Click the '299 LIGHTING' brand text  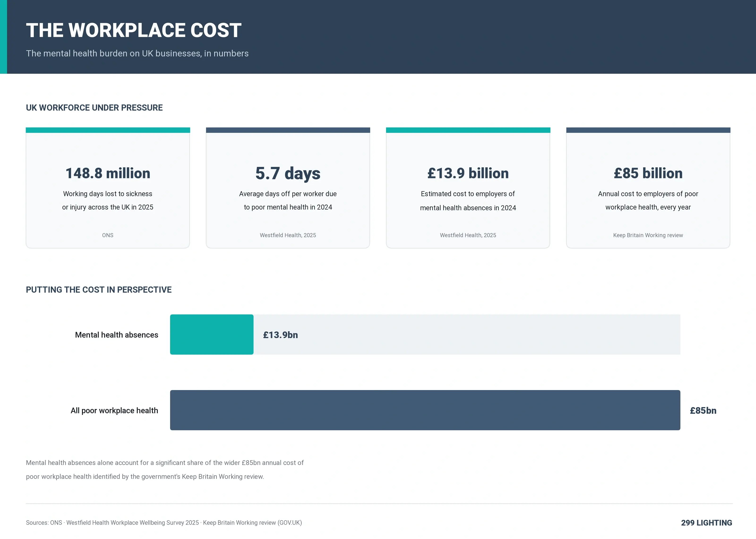click(x=707, y=523)
